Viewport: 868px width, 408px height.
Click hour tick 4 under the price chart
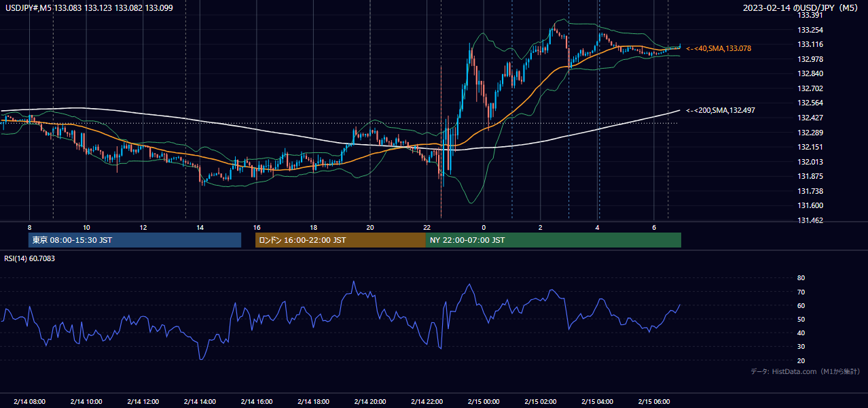(x=597, y=227)
